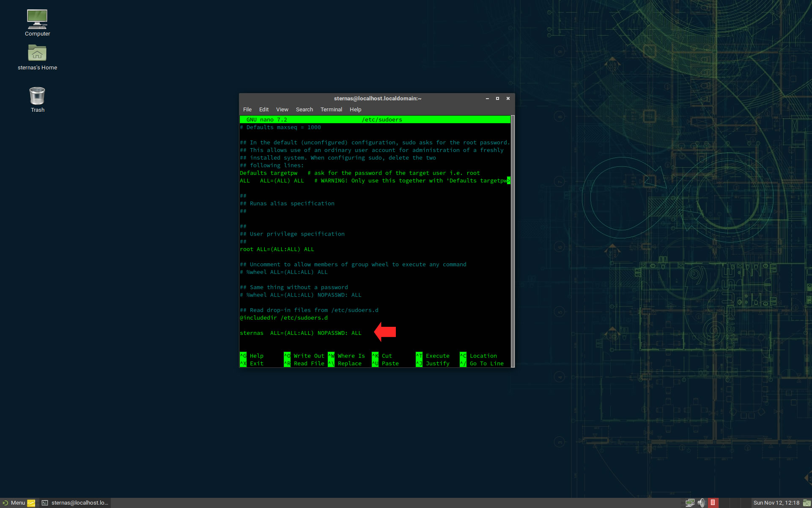Click the '# Defaults maxseq = 1000' line
This screenshot has width=812, height=508.
[x=280, y=127]
